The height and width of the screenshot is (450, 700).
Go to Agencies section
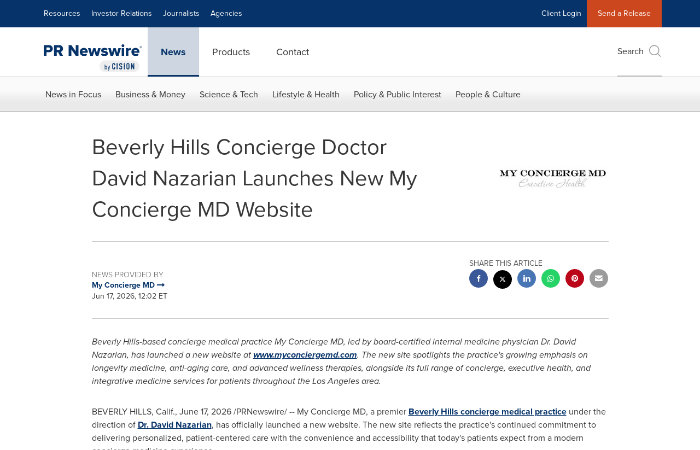(x=226, y=13)
